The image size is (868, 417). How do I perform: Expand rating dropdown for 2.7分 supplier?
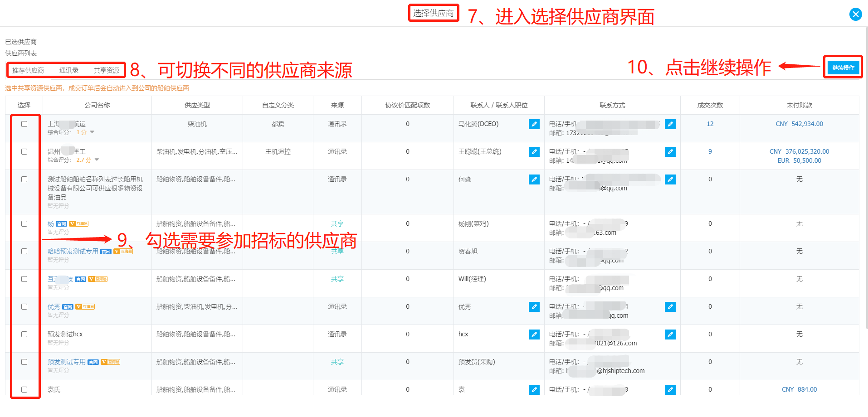(97, 160)
